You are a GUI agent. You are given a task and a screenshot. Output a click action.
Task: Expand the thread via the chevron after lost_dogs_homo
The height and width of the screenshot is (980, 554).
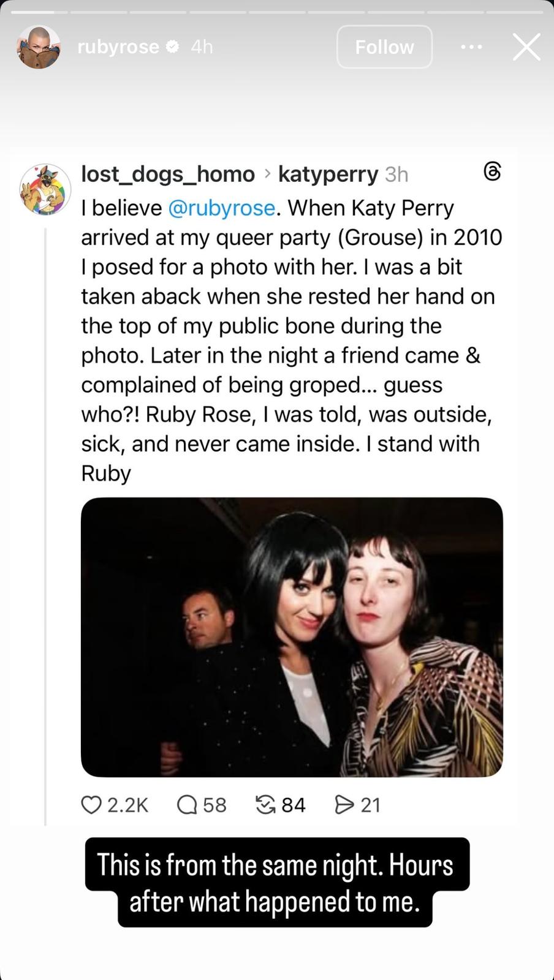pyautogui.click(x=267, y=174)
